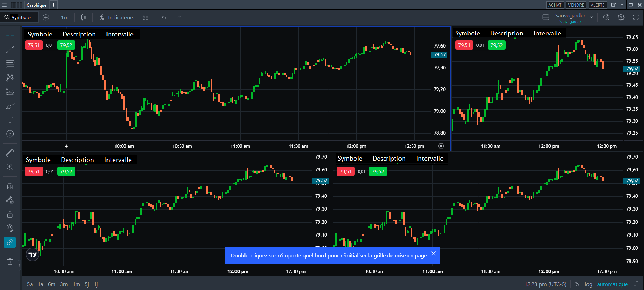Expand the Sauvegarder dropdown arrow
644x290 pixels.
[592, 17]
